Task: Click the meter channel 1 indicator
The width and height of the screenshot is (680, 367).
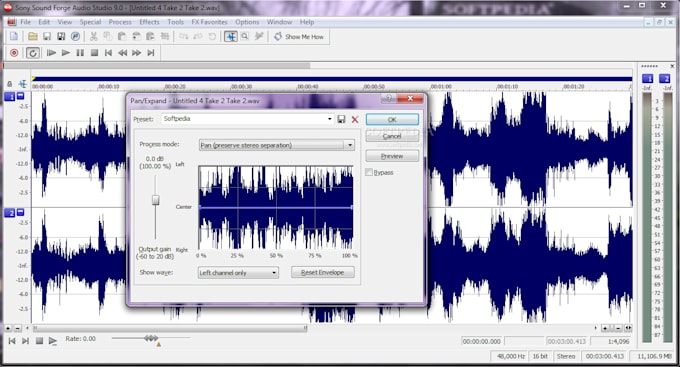Action: 647,79
